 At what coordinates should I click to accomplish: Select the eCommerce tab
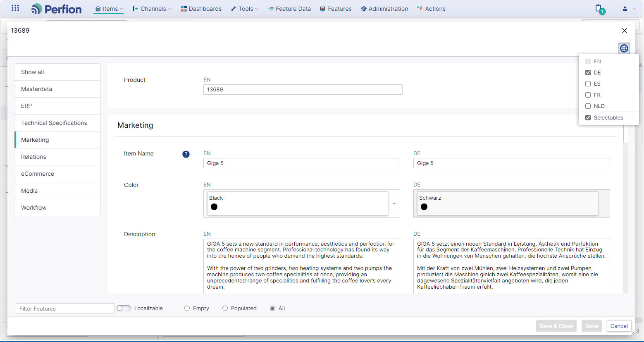[x=57, y=174]
